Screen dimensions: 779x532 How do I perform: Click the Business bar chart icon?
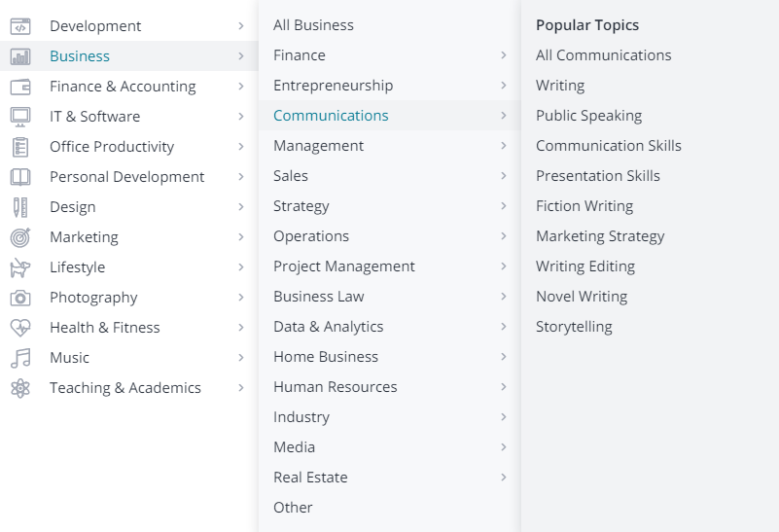(x=20, y=56)
